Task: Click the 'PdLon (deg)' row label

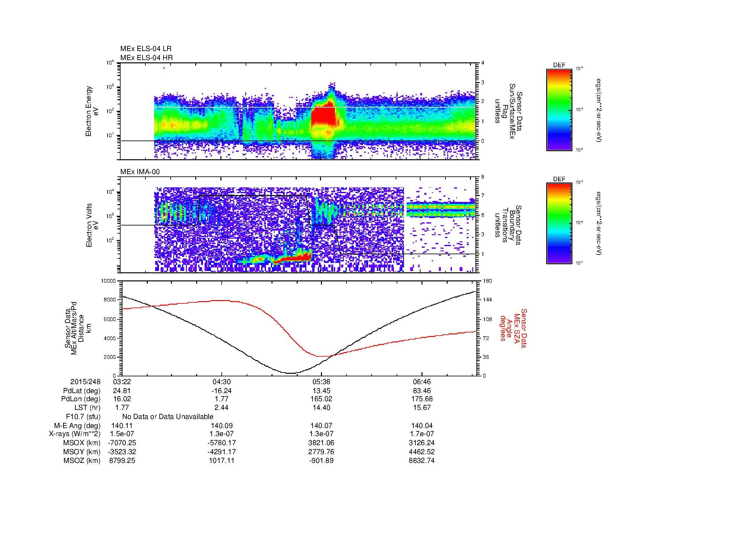Action: coord(81,399)
